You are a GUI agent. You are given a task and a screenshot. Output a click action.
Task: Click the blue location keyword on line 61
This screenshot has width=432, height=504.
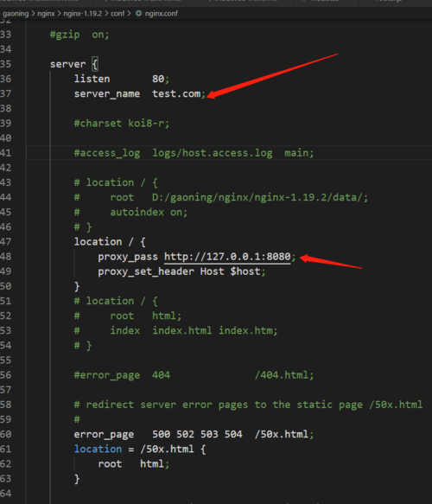pos(98,449)
